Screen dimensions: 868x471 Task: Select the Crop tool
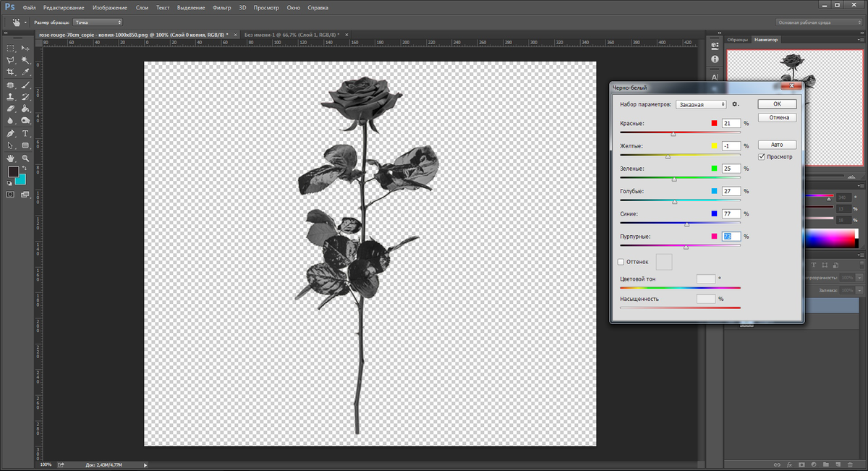(10, 72)
